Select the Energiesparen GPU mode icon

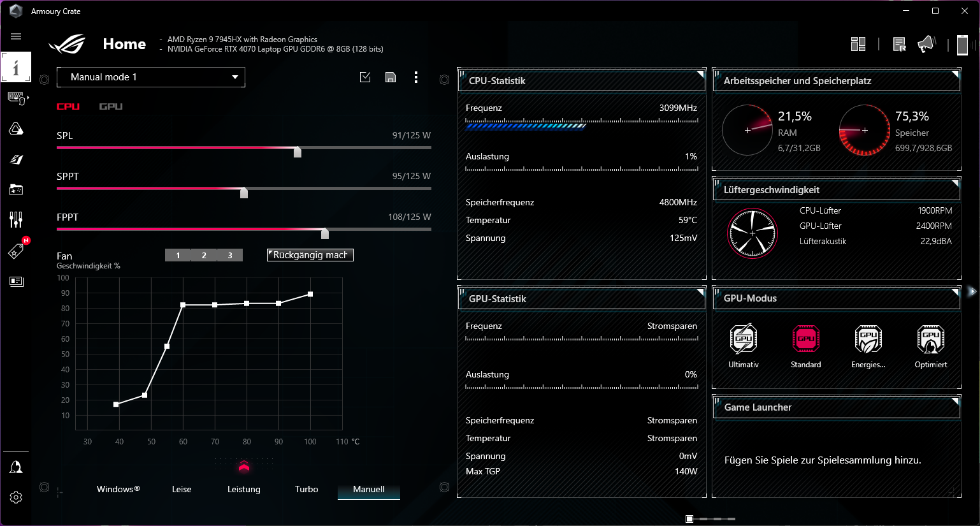(x=868, y=339)
